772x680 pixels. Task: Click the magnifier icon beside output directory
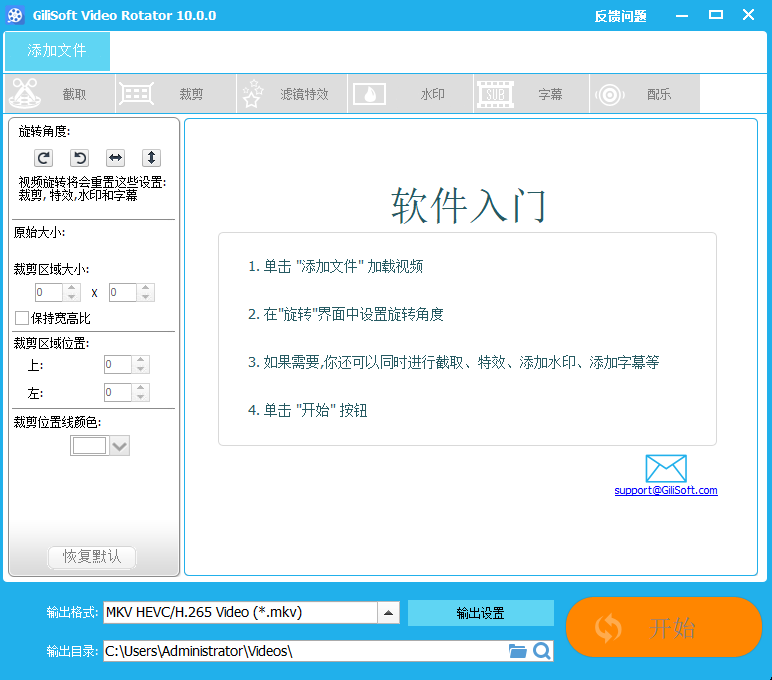pos(541,651)
